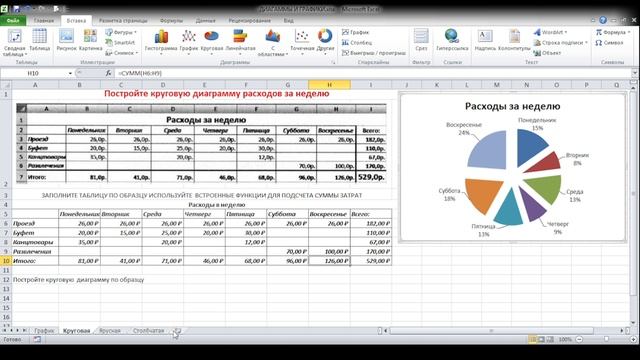
Task: Insert a table with the Таблица icon
Action: pyautogui.click(x=40, y=40)
